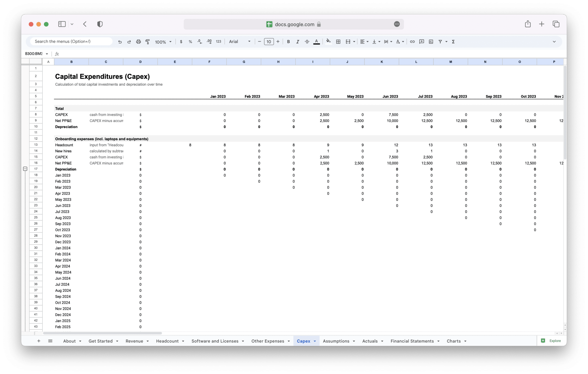
Task: Switch to Financial Statements tab
Action: point(412,341)
